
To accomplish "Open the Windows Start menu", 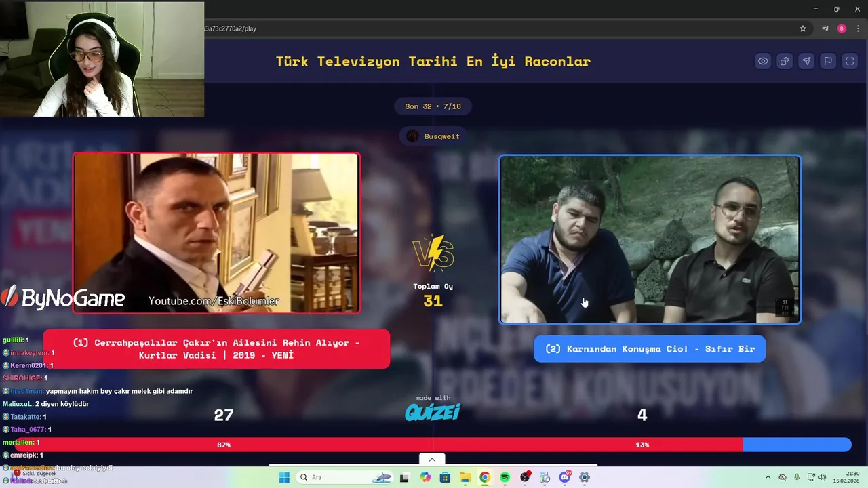I will [284, 477].
